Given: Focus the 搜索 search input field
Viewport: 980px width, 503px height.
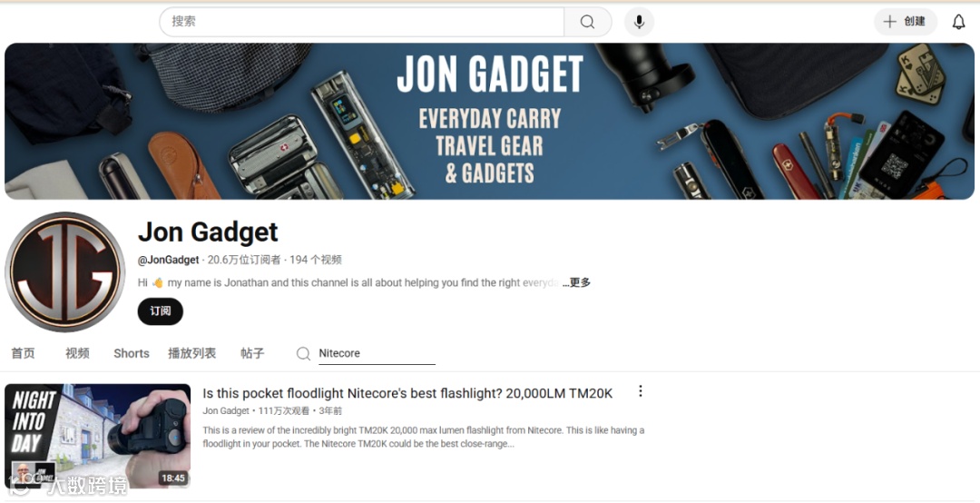Looking at the screenshot, I should [x=362, y=22].
